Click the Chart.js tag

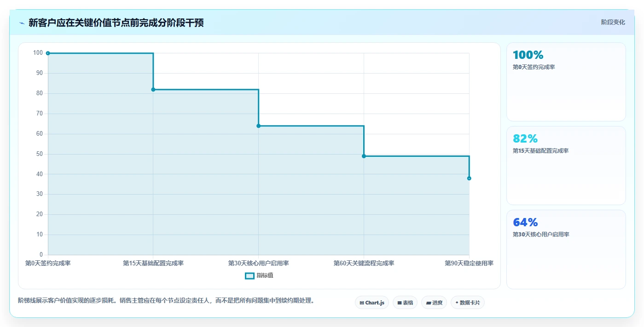372,303
